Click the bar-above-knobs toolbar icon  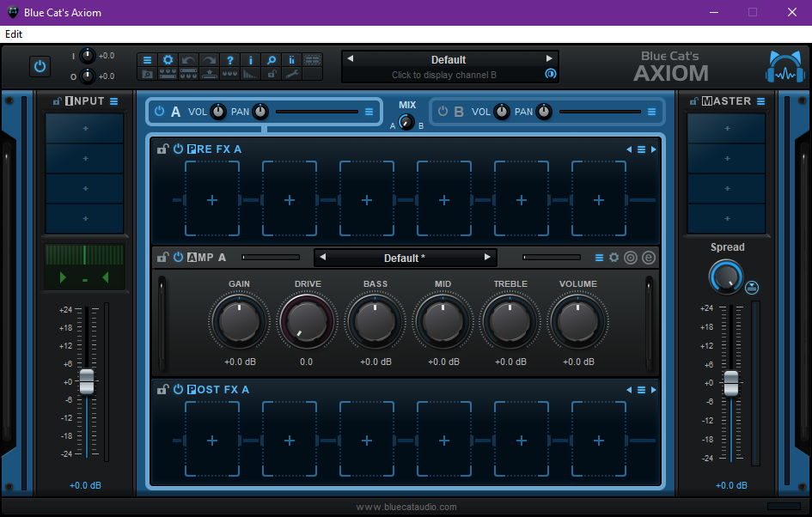click(188, 74)
